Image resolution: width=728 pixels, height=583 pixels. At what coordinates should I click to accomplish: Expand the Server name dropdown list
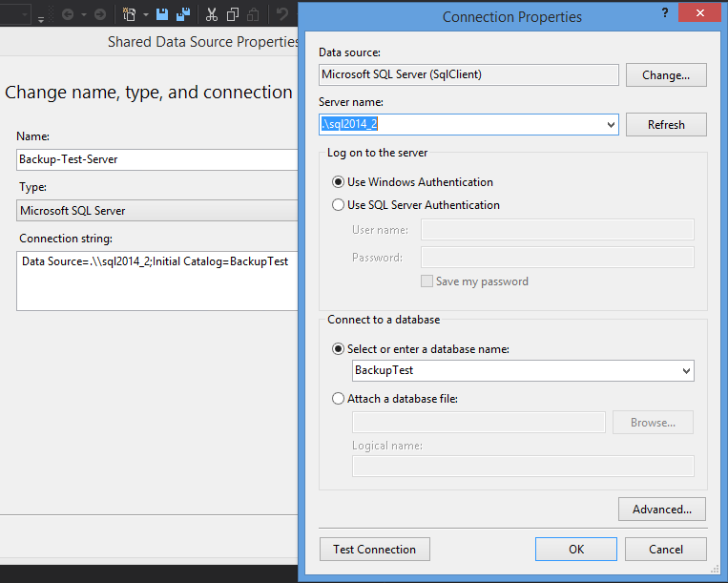tap(611, 125)
